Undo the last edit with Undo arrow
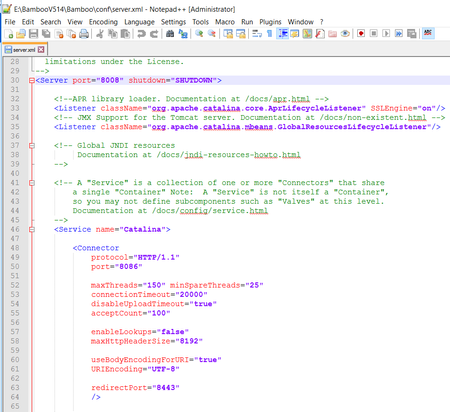The width and height of the screenshot is (450, 412). tap(141, 34)
